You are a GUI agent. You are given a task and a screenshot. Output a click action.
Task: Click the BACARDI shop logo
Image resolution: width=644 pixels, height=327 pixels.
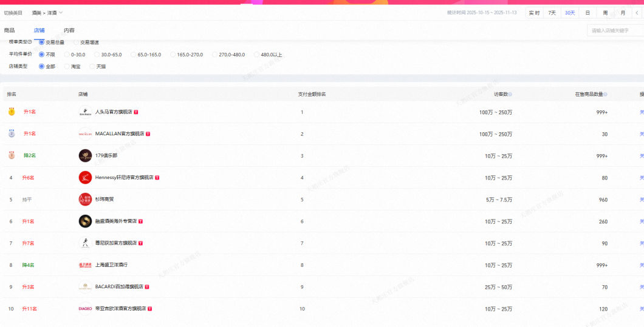85,287
